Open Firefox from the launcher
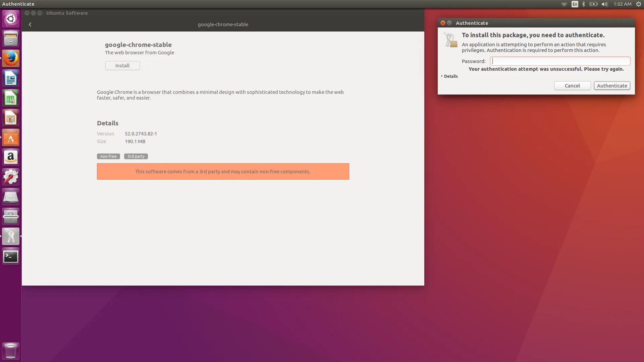644x362 pixels. click(x=11, y=59)
